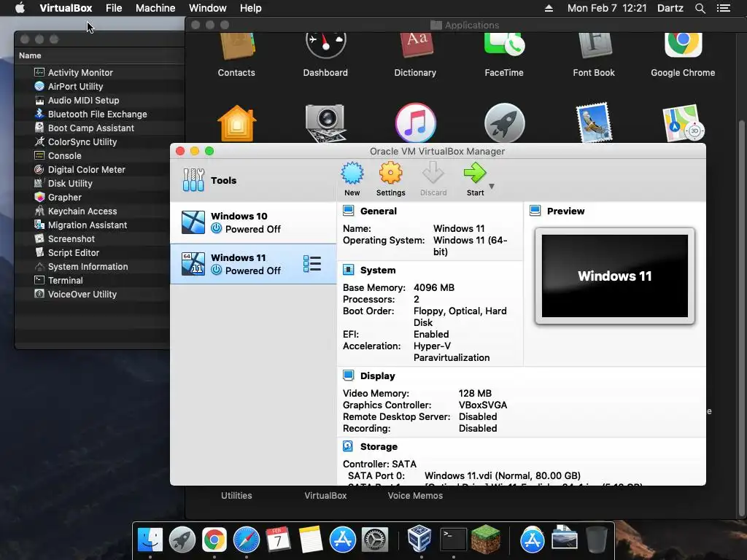Open the VirtualBox menu in menu bar
747x560 pixels.
66,8
